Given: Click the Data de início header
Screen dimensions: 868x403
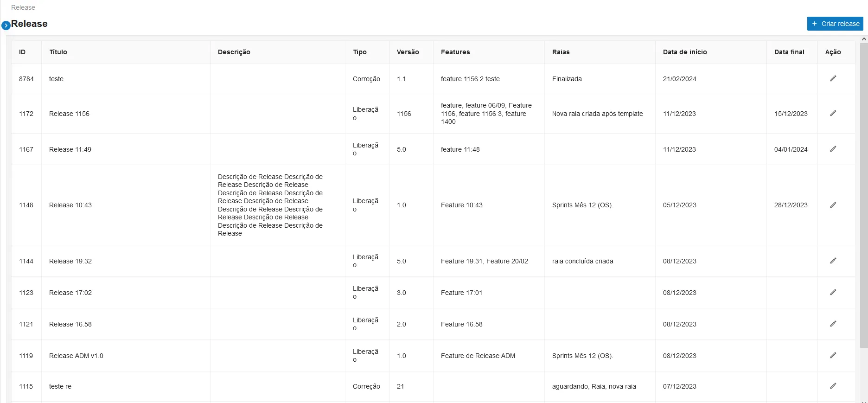Looking at the screenshot, I should point(685,52).
